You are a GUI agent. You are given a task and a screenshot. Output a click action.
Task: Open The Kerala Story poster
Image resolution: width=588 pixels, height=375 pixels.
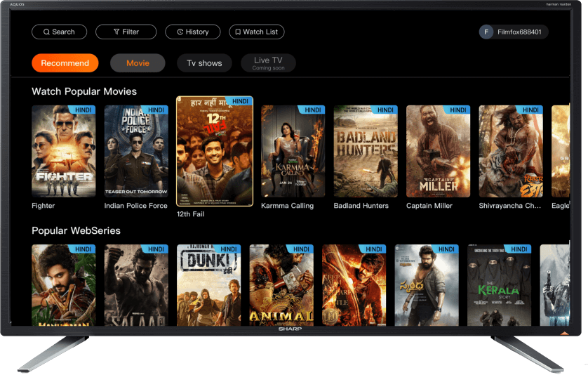click(x=499, y=285)
